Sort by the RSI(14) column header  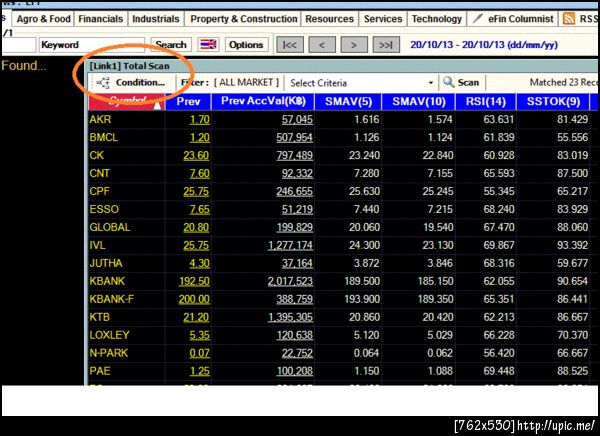click(x=486, y=101)
